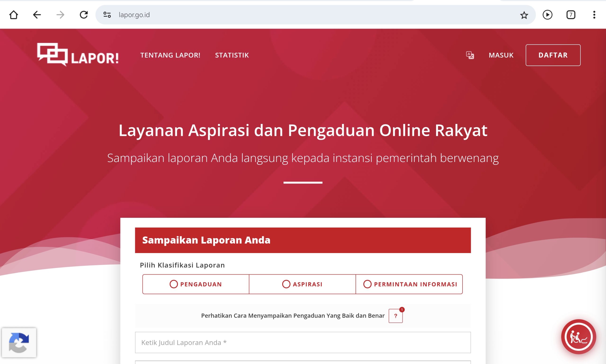Open the browser three-dot menu

tap(594, 15)
